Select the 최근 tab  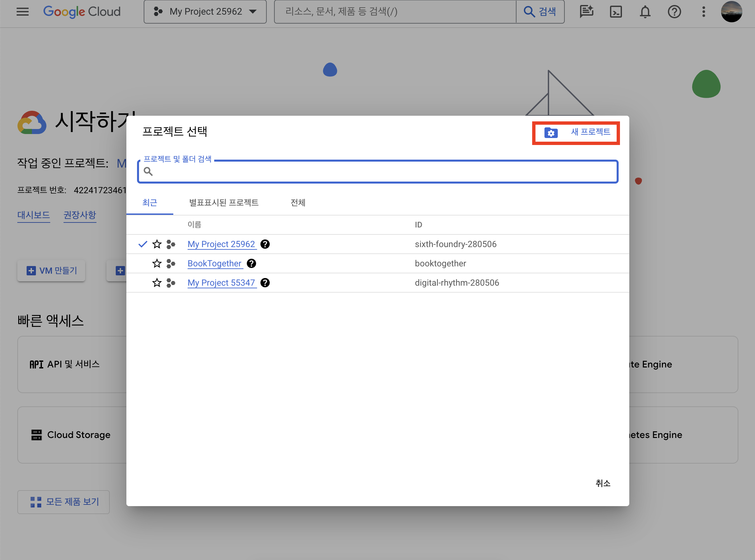point(150,203)
